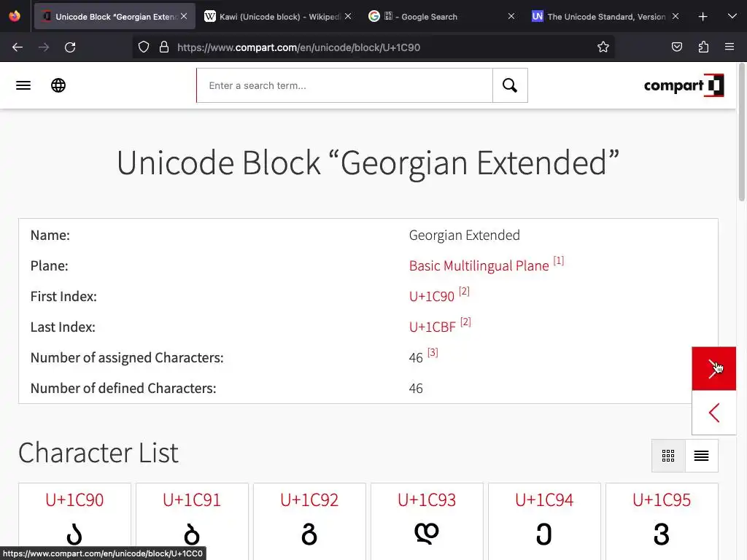Focus the search term input field
Viewport: 747px width, 560px height.
[x=344, y=85]
